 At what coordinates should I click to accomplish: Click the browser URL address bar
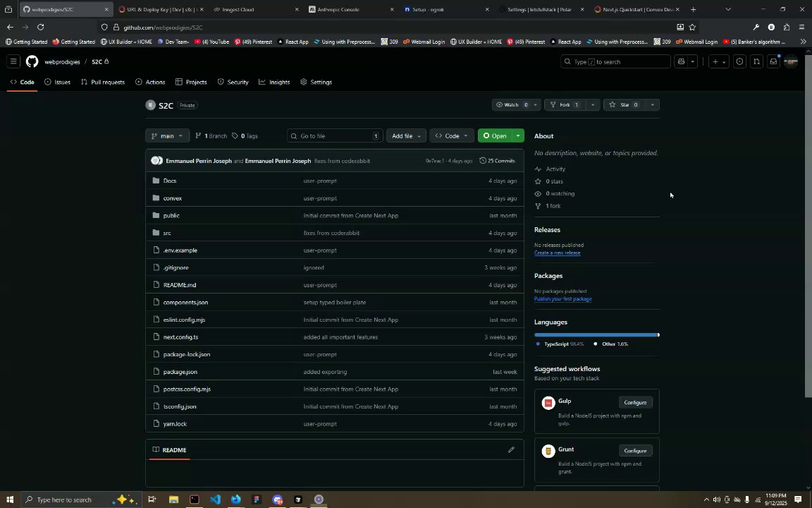point(388,27)
